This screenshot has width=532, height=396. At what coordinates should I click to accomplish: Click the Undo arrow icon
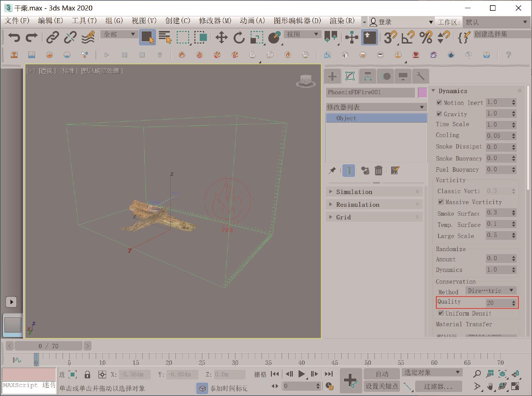point(14,37)
